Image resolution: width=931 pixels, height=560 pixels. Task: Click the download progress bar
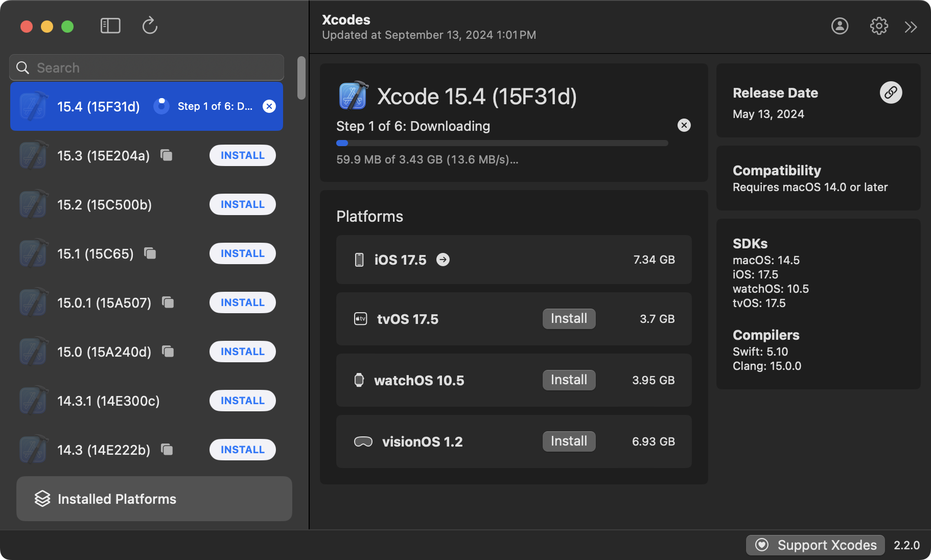[x=502, y=143]
